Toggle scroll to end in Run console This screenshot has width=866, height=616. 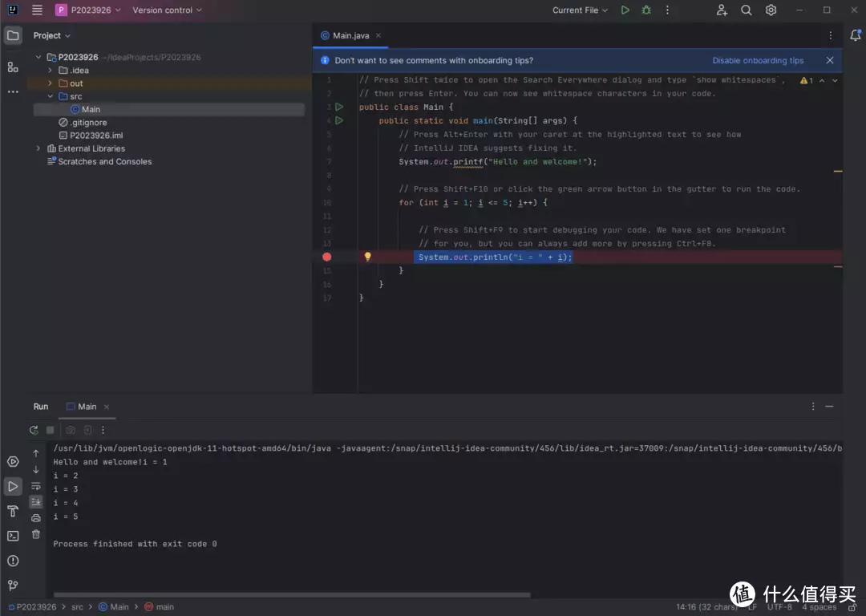(36, 501)
